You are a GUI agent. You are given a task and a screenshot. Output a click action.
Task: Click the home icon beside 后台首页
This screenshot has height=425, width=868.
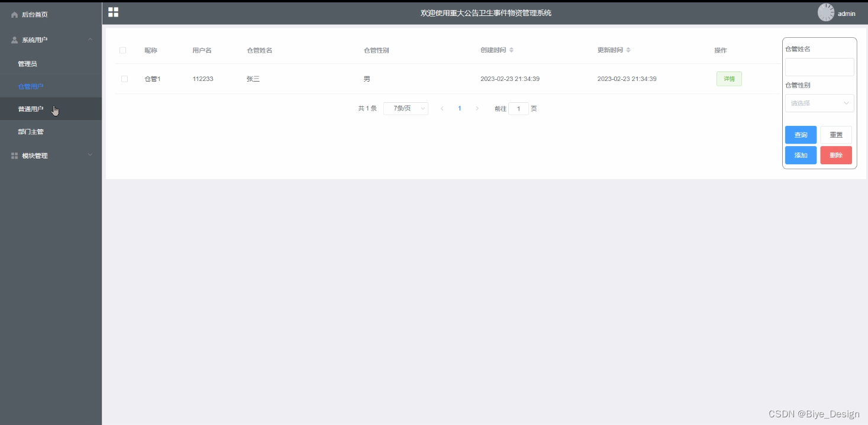[x=15, y=15]
